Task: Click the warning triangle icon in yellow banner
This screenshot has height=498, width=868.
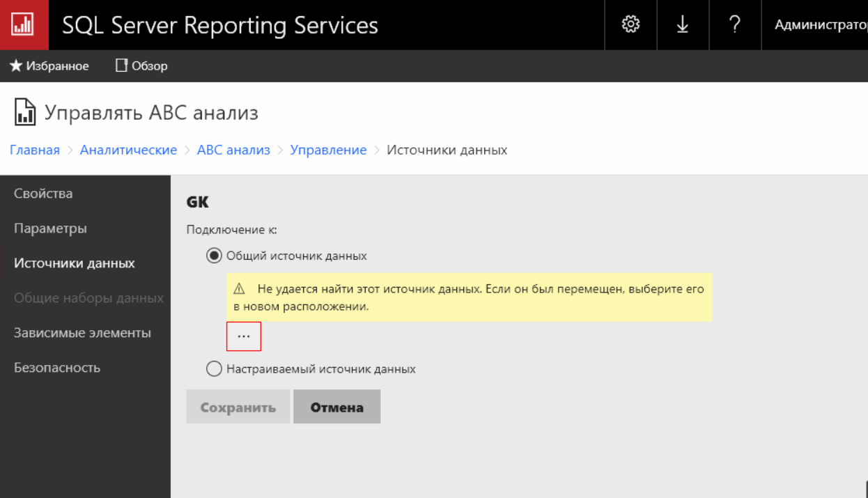Action: pos(240,289)
